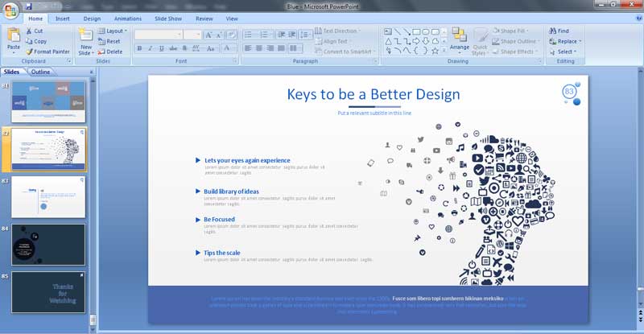This screenshot has width=644, height=334.
Task: Click the Columns icon in Paragraph group
Action: click(x=293, y=48)
